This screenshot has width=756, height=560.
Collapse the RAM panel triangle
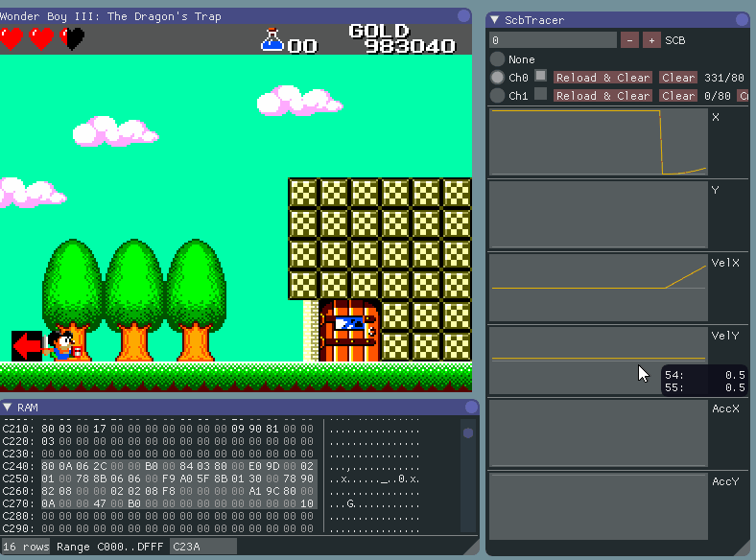click(8, 408)
